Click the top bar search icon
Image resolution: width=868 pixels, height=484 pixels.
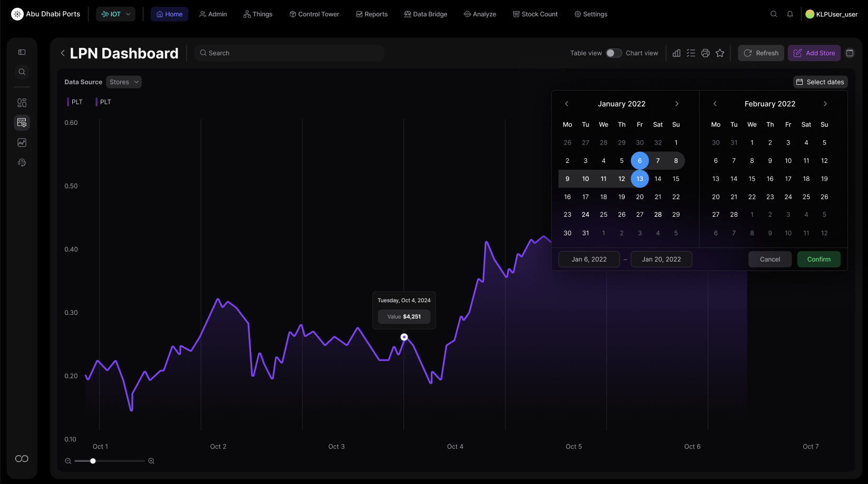[774, 14]
